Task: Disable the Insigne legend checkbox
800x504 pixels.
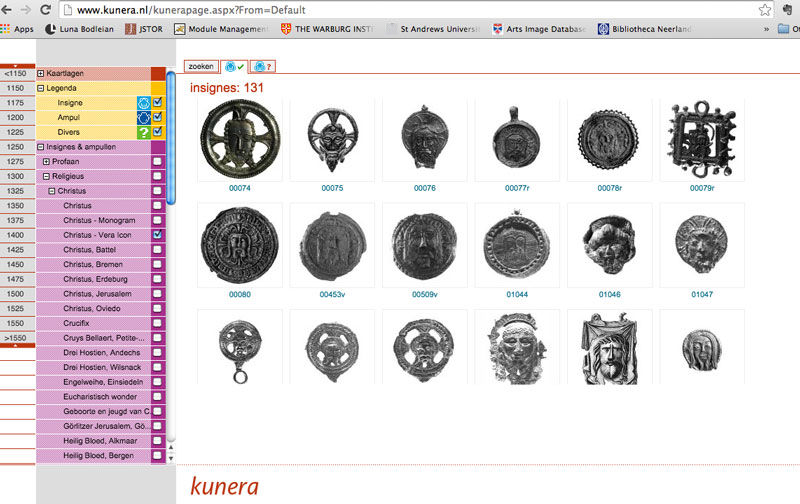Action: tap(158, 102)
